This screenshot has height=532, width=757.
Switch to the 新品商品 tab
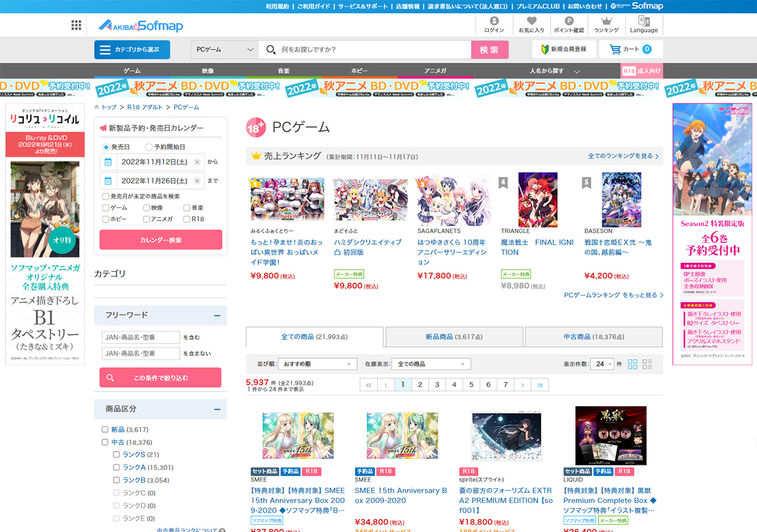coord(454,337)
